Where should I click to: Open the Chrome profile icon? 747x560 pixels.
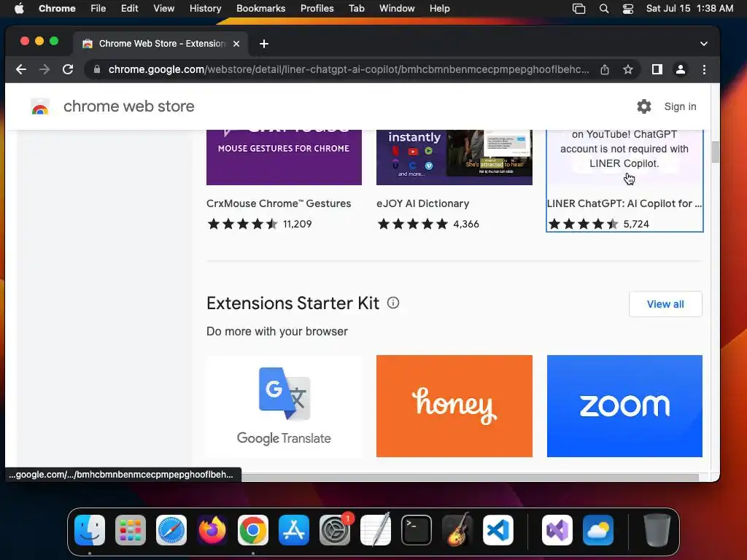(681, 69)
